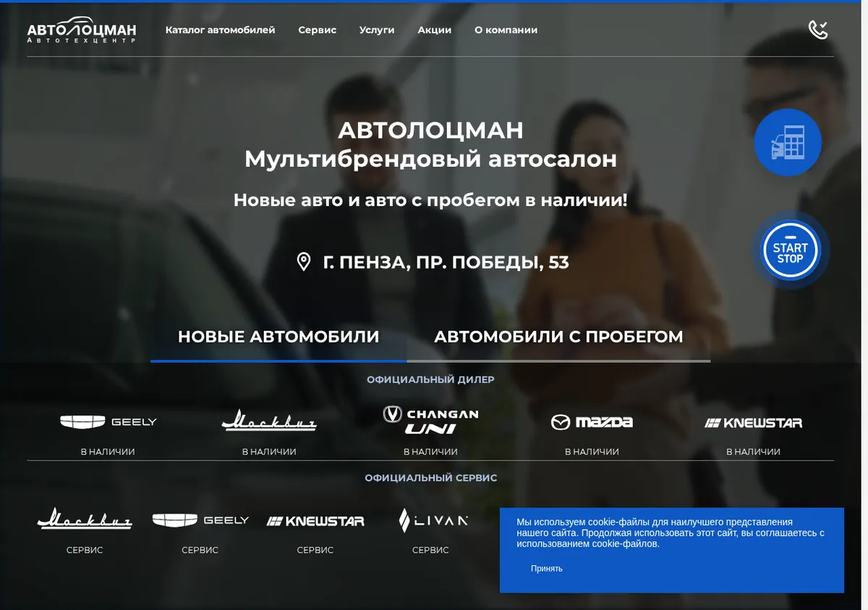Image resolution: width=868 pixels, height=610 pixels.
Task: Select the Mazda dealer logo
Action: [x=592, y=422]
